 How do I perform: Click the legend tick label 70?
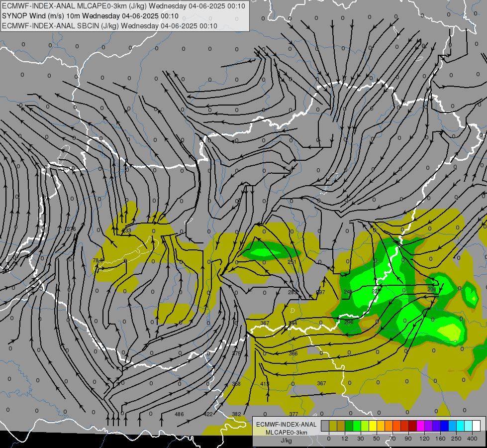click(x=392, y=439)
